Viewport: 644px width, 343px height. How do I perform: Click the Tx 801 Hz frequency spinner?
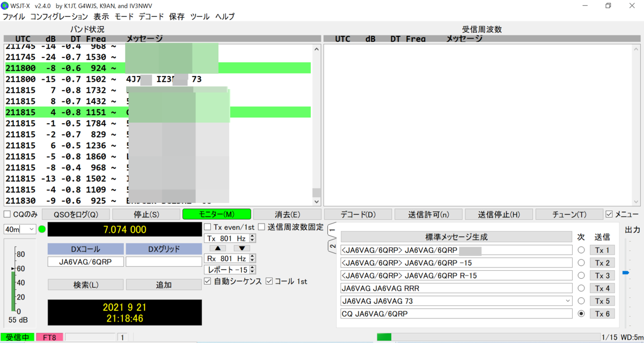coord(230,238)
